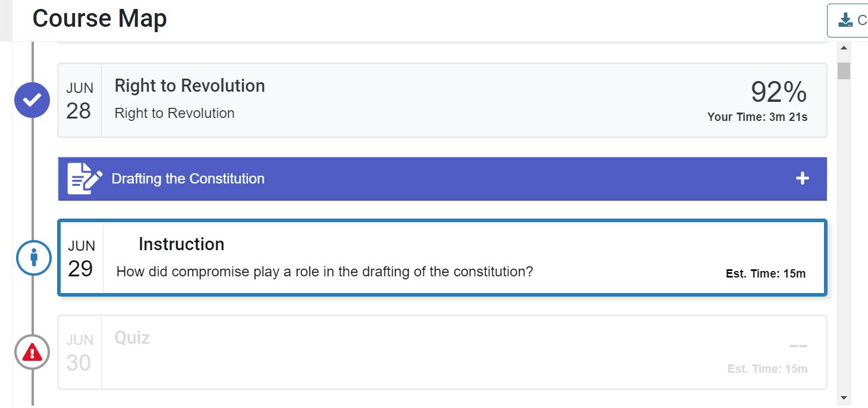Select the compromise question text under Instruction
Screen dimensions: 868x408
(324, 272)
